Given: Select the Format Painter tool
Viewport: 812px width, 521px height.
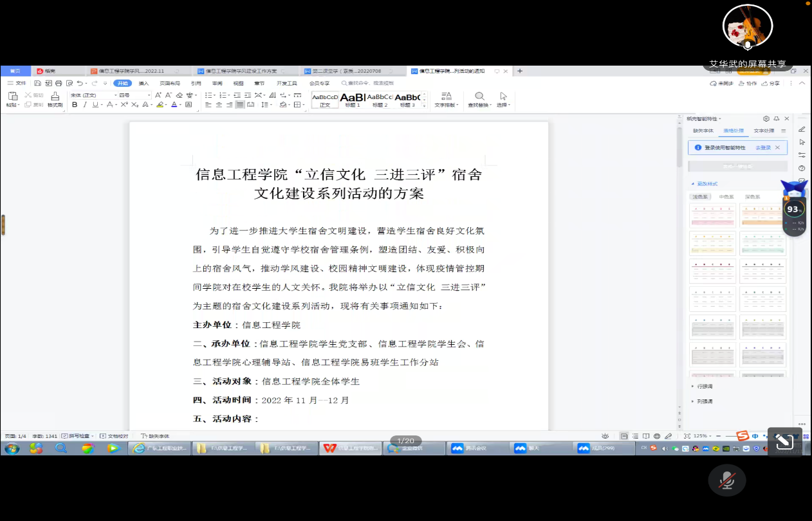Looking at the screenshot, I should click(x=55, y=100).
